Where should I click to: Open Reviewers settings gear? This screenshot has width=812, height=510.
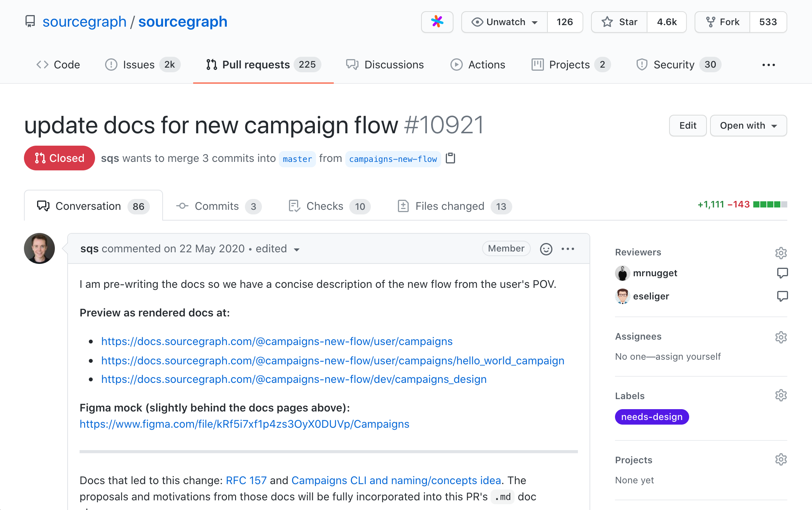[x=781, y=253]
